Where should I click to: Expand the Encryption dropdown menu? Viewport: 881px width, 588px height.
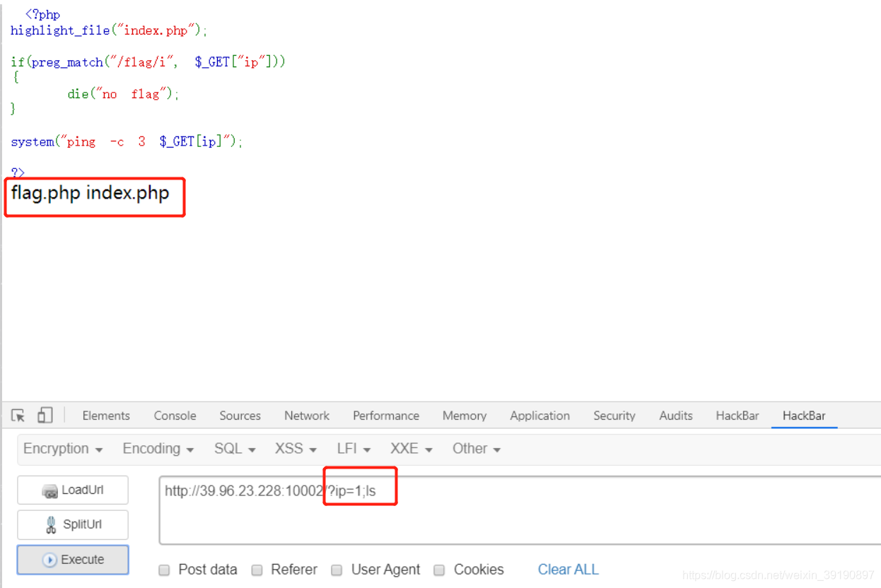coord(63,449)
